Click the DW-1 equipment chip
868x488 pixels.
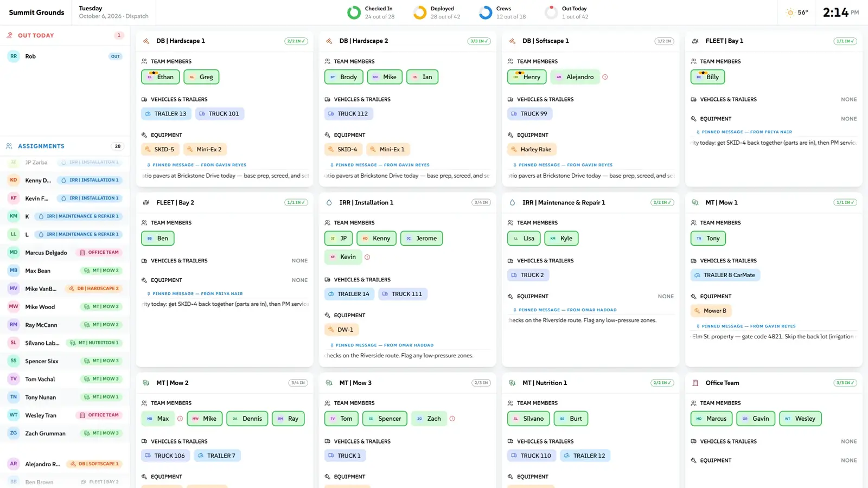pos(342,330)
